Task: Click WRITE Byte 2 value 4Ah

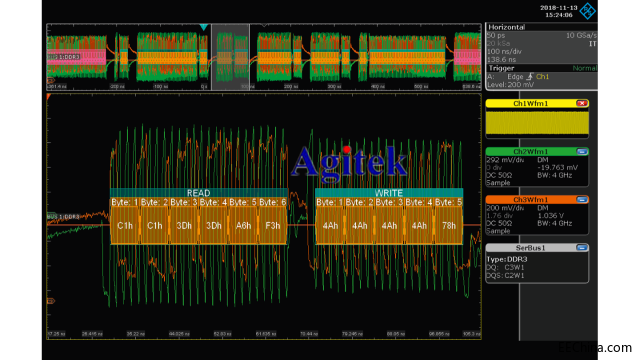Action: pos(360,226)
